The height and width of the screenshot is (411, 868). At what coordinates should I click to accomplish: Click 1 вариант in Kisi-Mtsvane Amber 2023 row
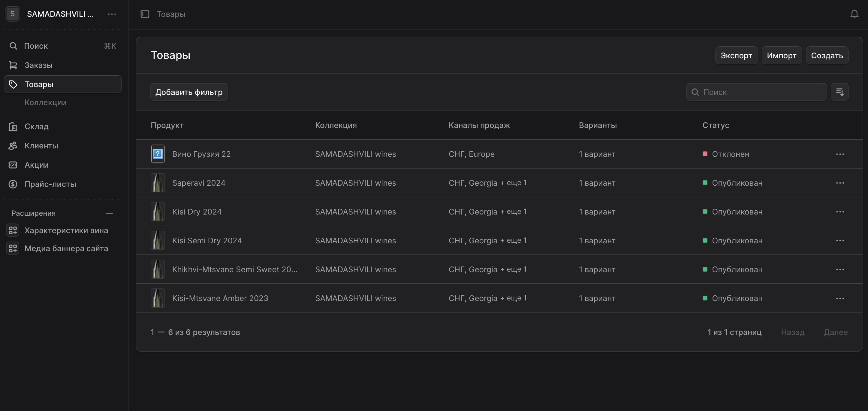[x=597, y=298]
